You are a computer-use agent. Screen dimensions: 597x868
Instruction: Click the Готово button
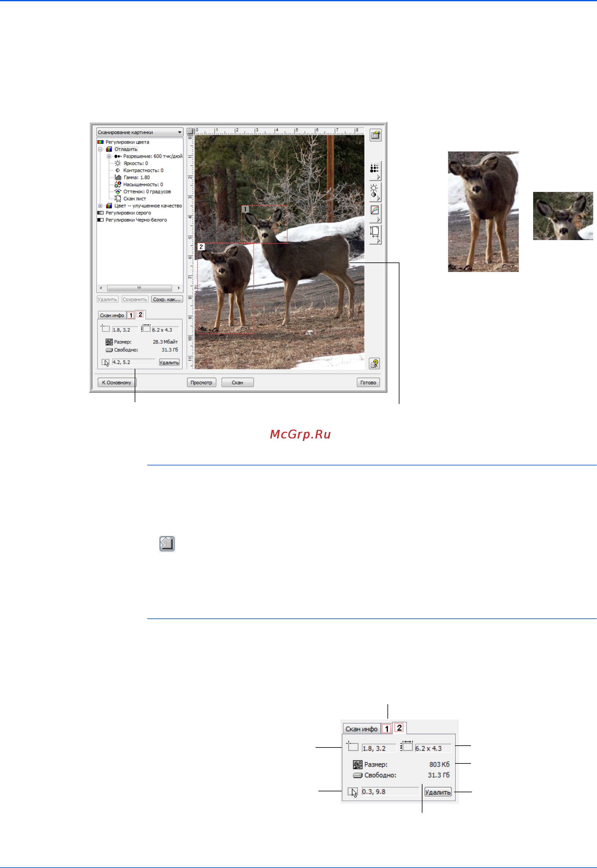[x=368, y=383]
